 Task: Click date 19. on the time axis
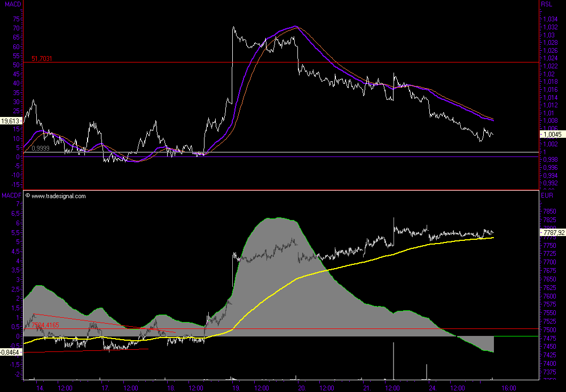click(x=236, y=388)
